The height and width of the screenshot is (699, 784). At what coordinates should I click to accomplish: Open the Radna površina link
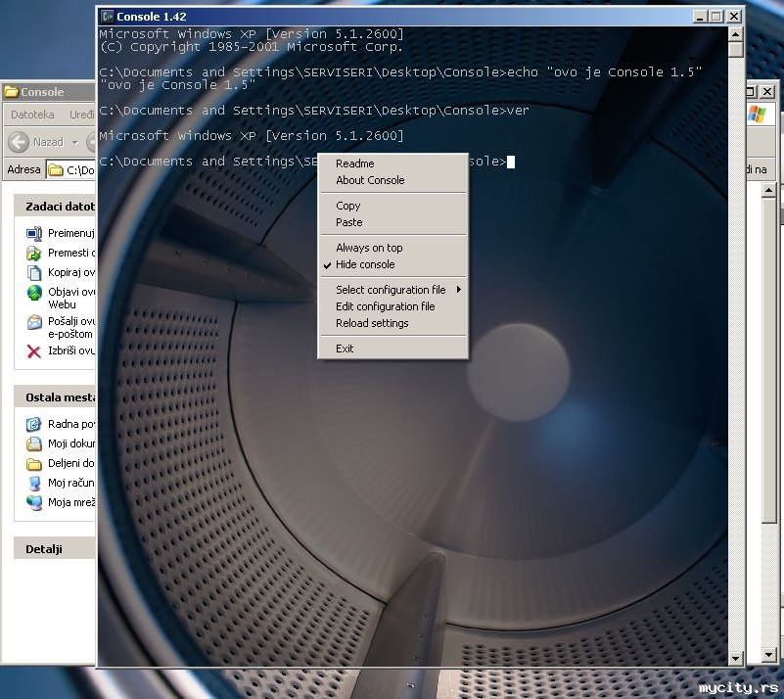(70, 424)
